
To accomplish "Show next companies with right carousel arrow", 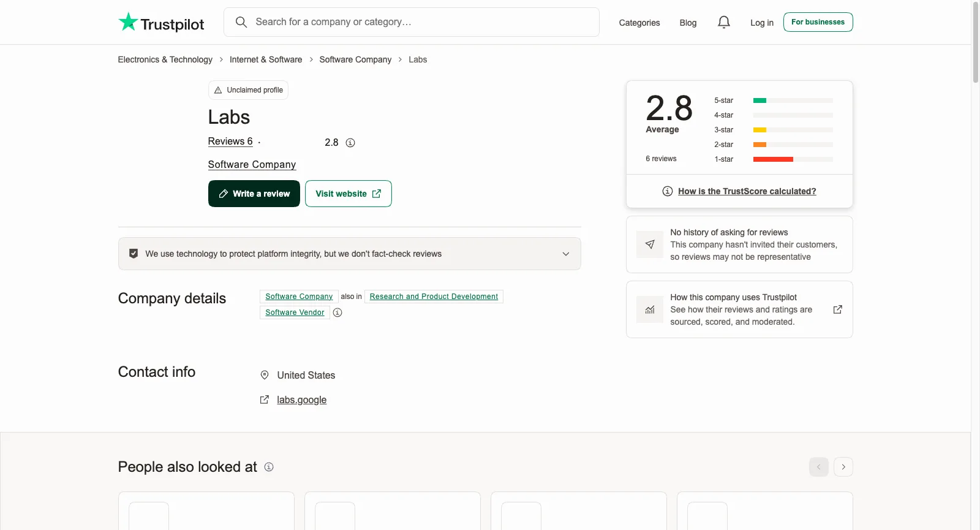I will (x=843, y=467).
